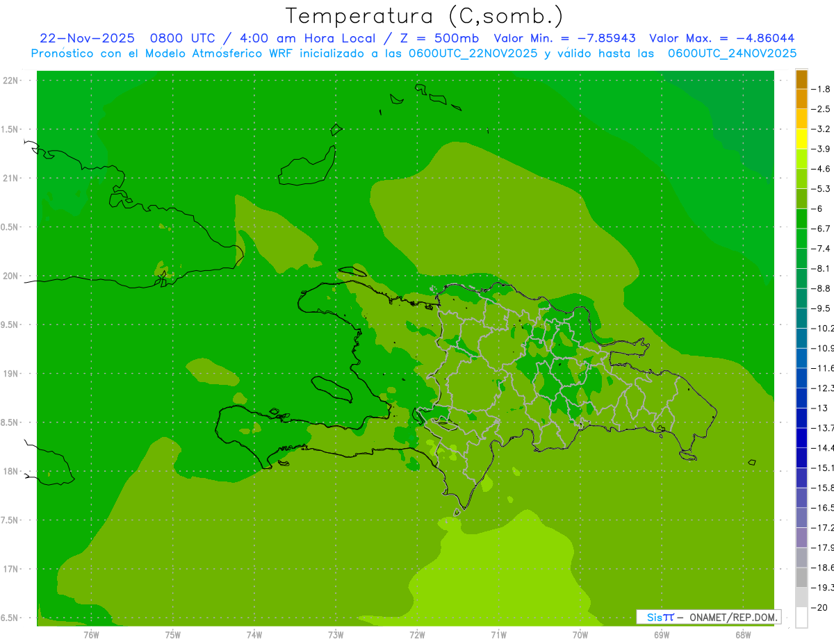This screenshot has height=644, width=834.
Task: Click the 'ONAMET/REP.DOM.' credit label
Action: (x=733, y=617)
